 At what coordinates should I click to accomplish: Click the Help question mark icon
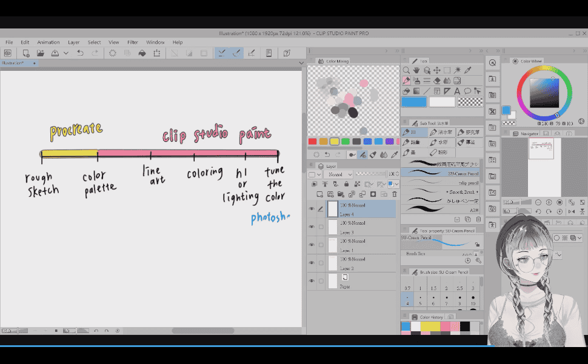click(x=287, y=53)
